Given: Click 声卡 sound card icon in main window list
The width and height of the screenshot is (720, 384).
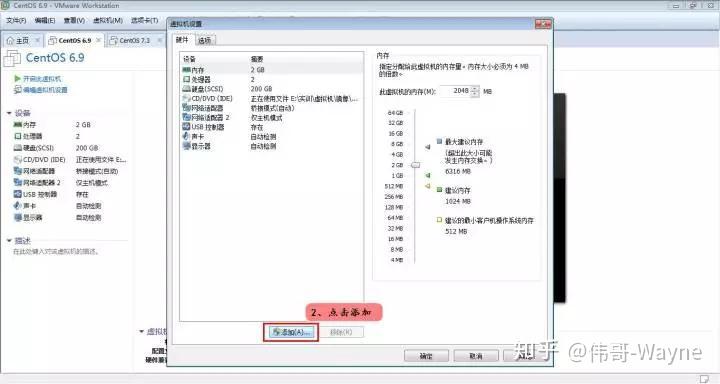Looking at the screenshot, I should point(18,205).
